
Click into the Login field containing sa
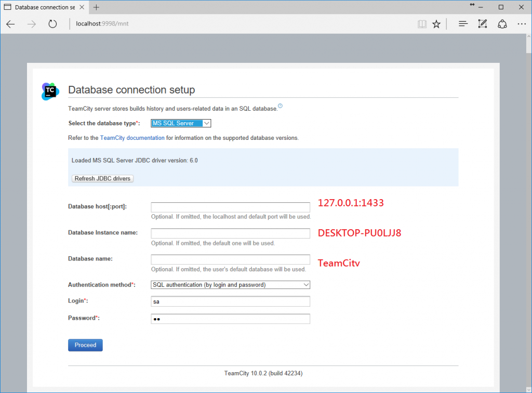click(x=230, y=302)
